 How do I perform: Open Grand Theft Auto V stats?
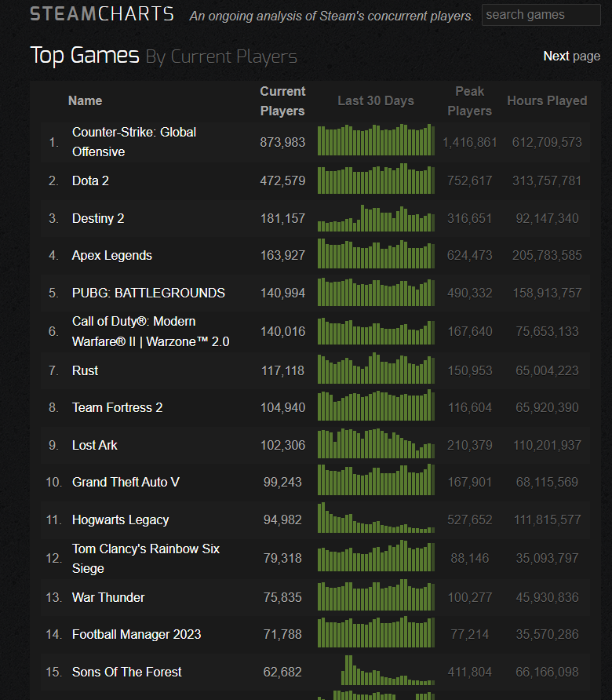coord(126,482)
